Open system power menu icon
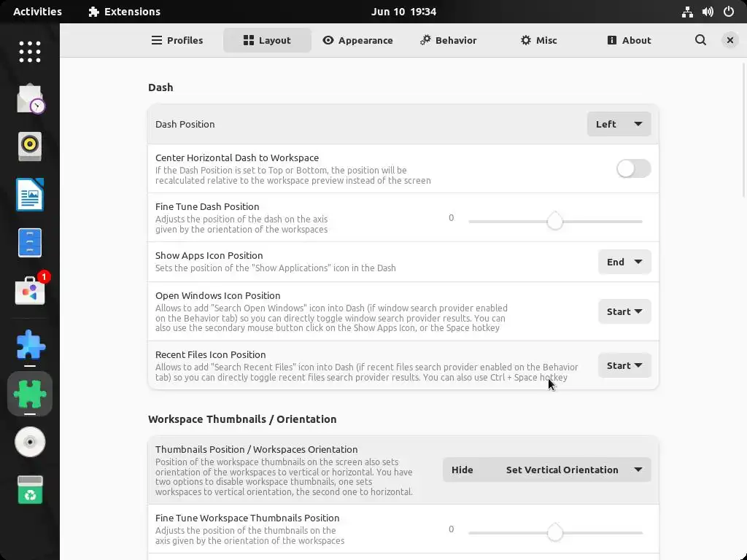This screenshot has height=560, width=747. pos(728,12)
